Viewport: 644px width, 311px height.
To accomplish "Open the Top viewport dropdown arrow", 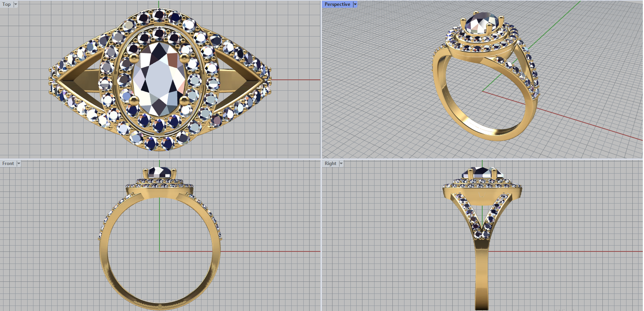I will click(x=16, y=4).
